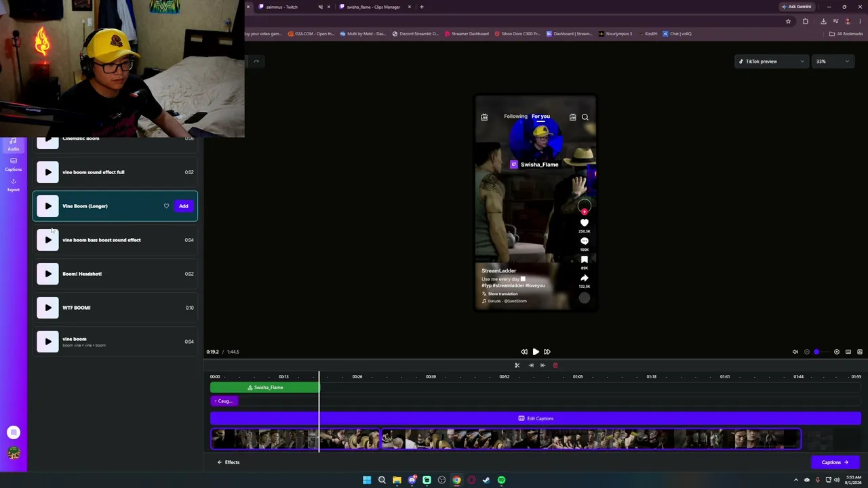This screenshot has width=868, height=488.
Task: Open the Streamer Dashboard bookmark
Action: point(466,34)
